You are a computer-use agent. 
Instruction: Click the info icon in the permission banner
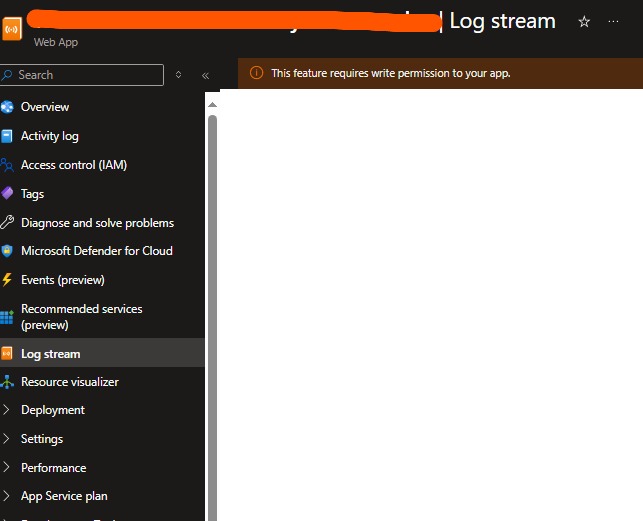click(256, 73)
